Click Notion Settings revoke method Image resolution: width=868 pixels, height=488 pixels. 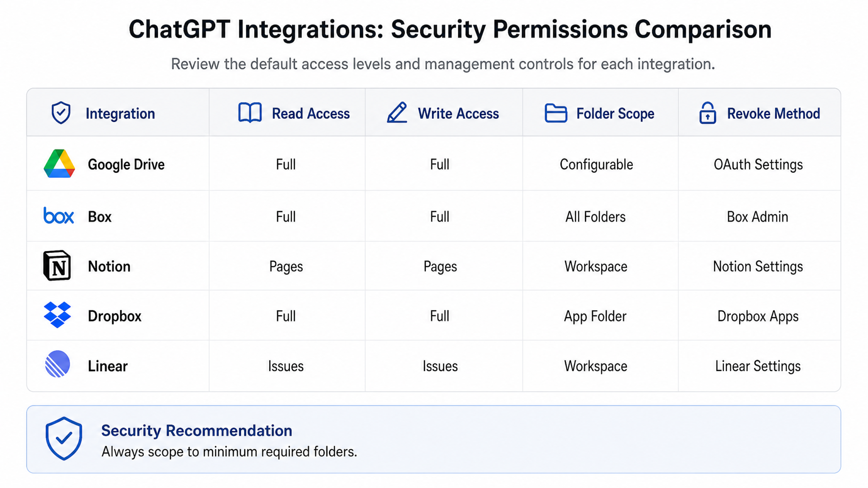[758, 266]
